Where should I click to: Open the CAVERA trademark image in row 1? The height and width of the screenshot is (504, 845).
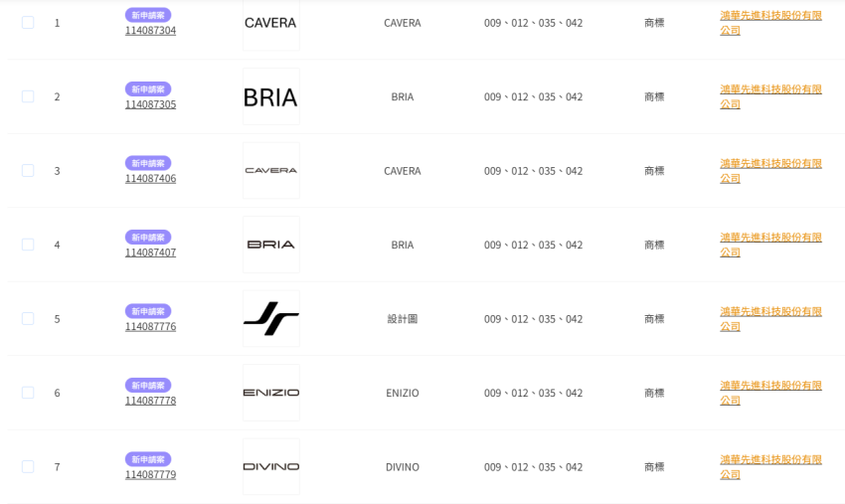[x=270, y=23]
